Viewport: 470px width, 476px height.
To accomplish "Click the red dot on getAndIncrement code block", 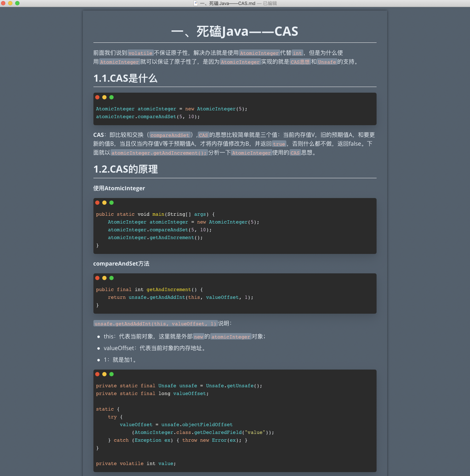I will [97, 278].
